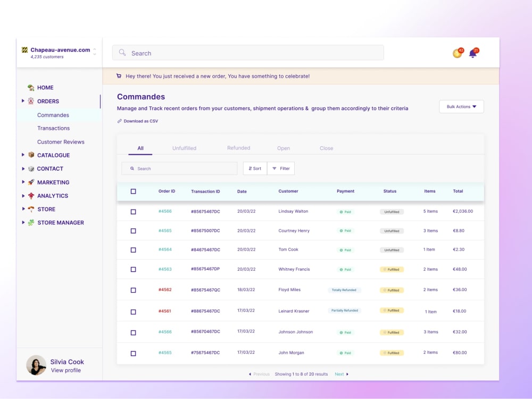Open the store switcher arrows next to Chapeau-avenue.com

[x=95, y=52]
